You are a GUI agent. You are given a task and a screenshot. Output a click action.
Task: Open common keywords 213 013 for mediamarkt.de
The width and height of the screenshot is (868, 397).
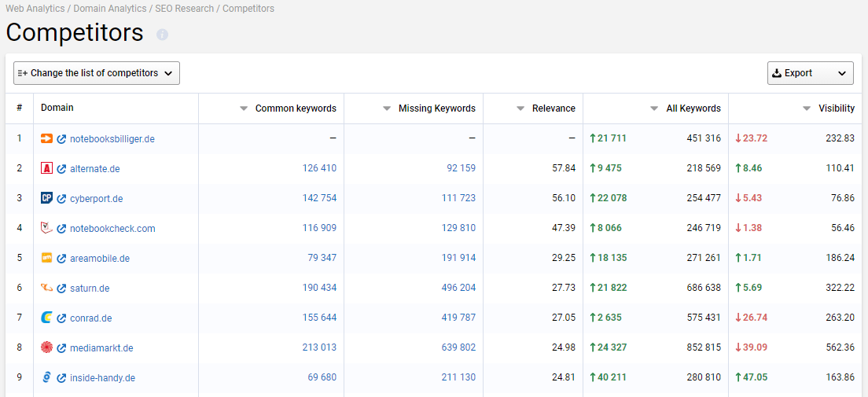319,347
